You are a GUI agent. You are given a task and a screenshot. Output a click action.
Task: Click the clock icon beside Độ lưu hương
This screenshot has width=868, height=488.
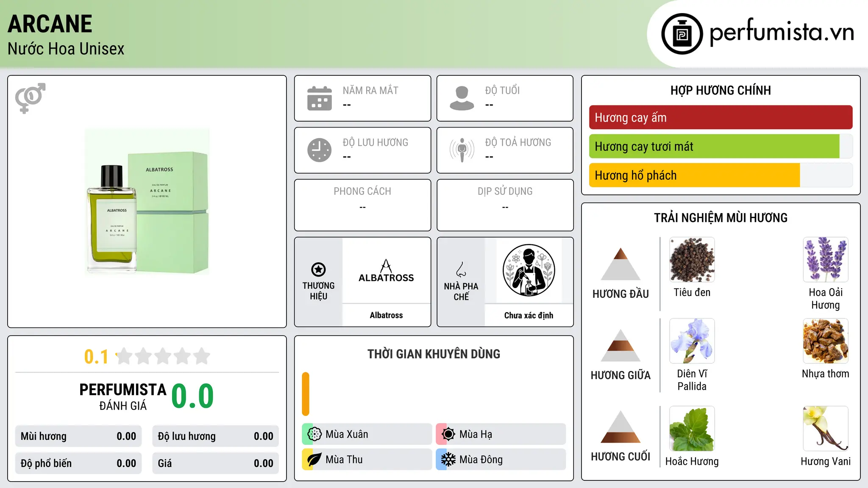click(x=320, y=150)
